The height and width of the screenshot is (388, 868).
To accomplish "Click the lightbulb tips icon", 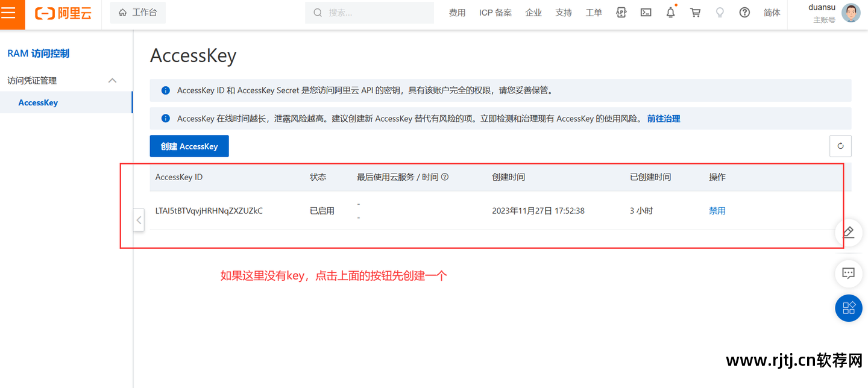I will coord(720,13).
